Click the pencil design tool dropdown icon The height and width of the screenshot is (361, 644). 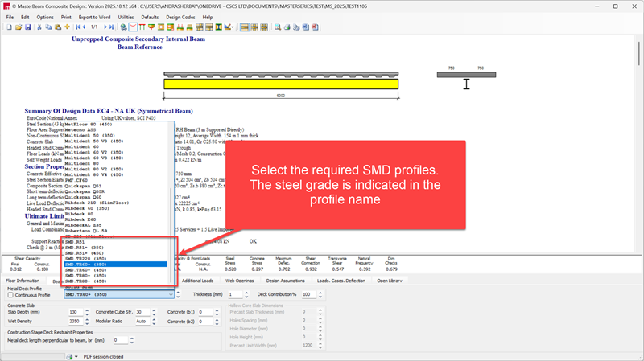pos(229,27)
